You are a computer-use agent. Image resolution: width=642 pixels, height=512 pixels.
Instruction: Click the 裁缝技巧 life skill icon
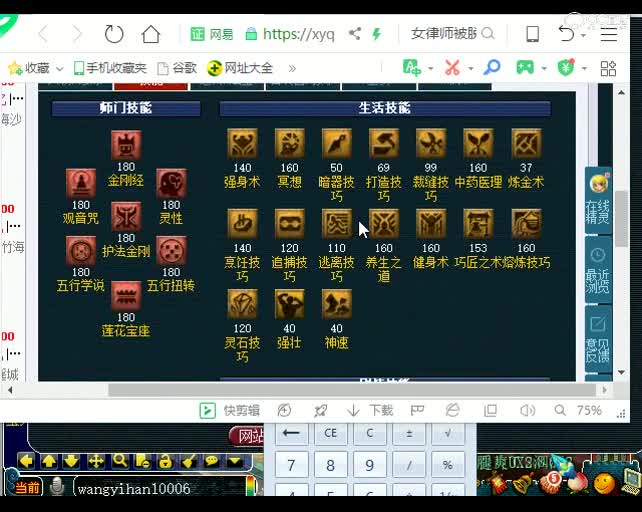[431, 144]
